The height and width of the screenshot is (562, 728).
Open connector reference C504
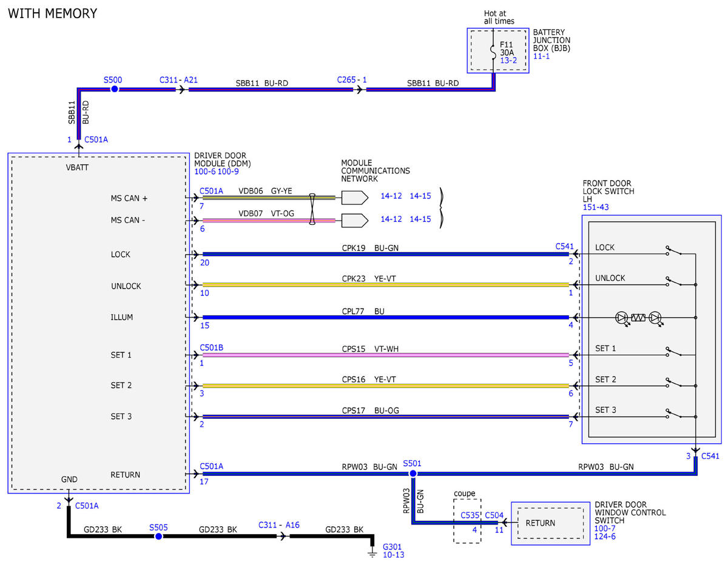pos(494,515)
